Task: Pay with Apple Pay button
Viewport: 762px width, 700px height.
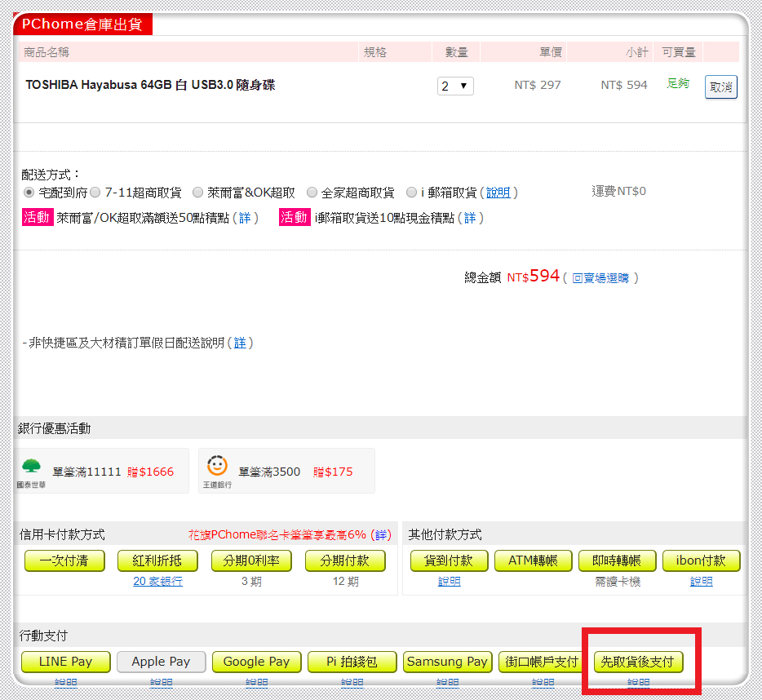Action: coord(162,662)
